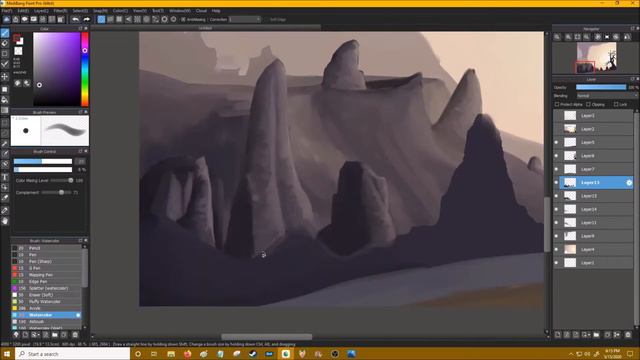Click the Windows search box
This screenshot has width=640, height=360.
[73, 354]
